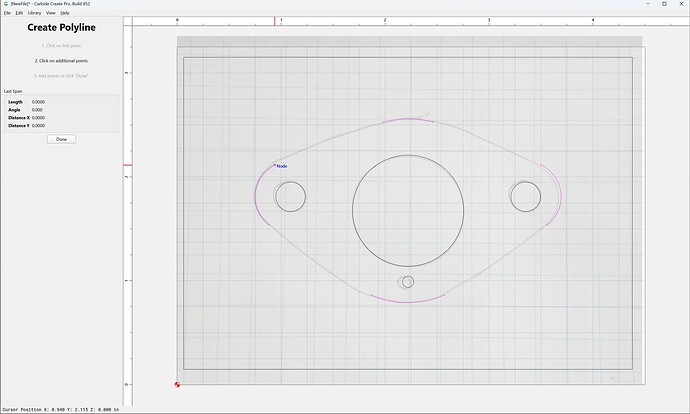
Task: Close the Carbide Create window
Action: (681, 4)
